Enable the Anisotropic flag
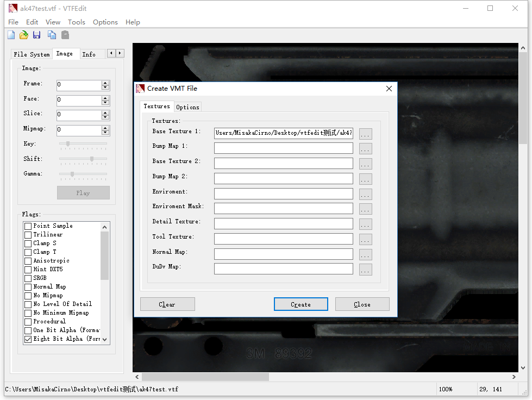 point(28,261)
